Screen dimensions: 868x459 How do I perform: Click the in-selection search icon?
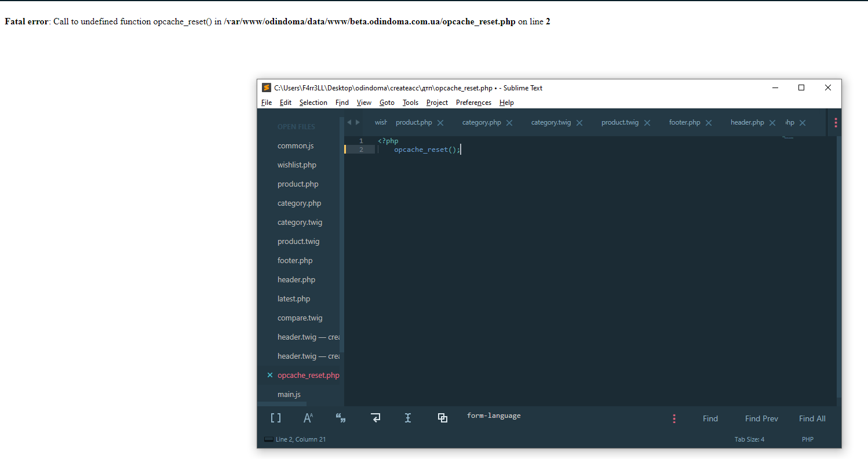(408, 418)
